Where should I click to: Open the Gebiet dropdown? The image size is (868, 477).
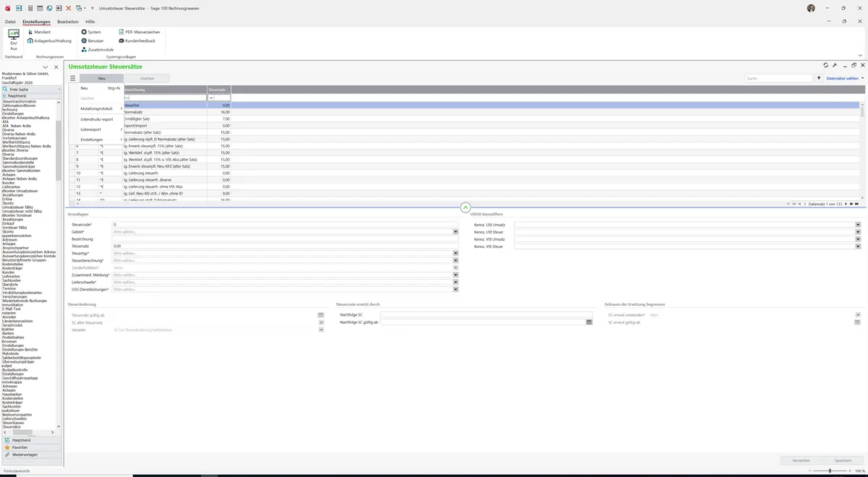click(x=456, y=232)
